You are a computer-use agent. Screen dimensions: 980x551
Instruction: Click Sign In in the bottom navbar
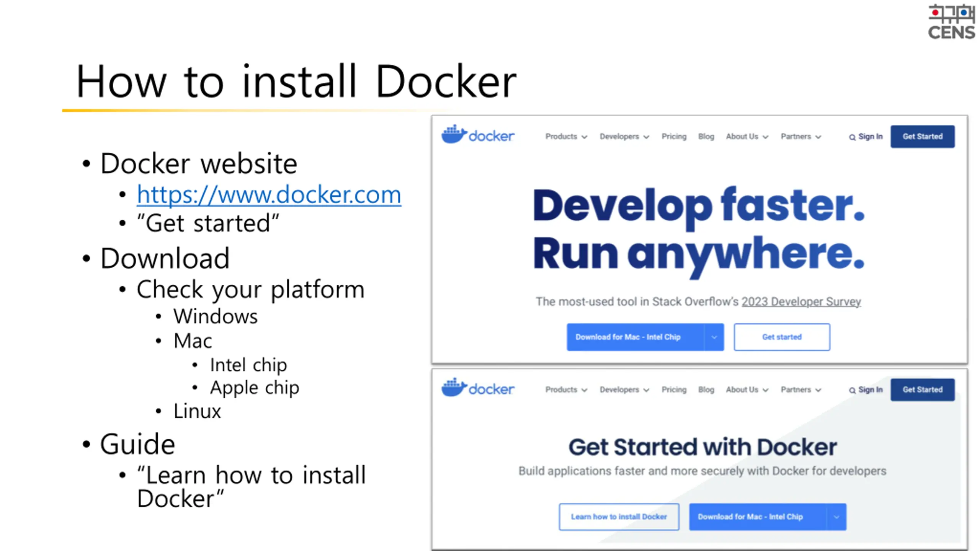[x=870, y=390]
